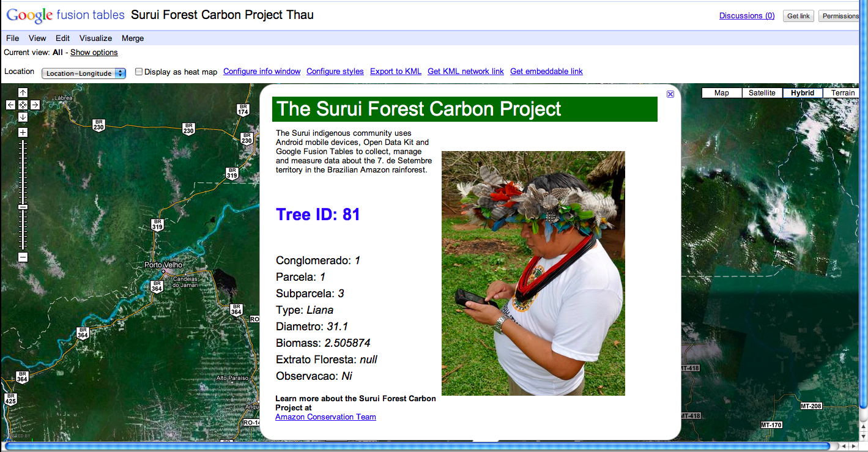Click the MT-170 road marker
This screenshot has width=868, height=452.
pyautogui.click(x=771, y=424)
